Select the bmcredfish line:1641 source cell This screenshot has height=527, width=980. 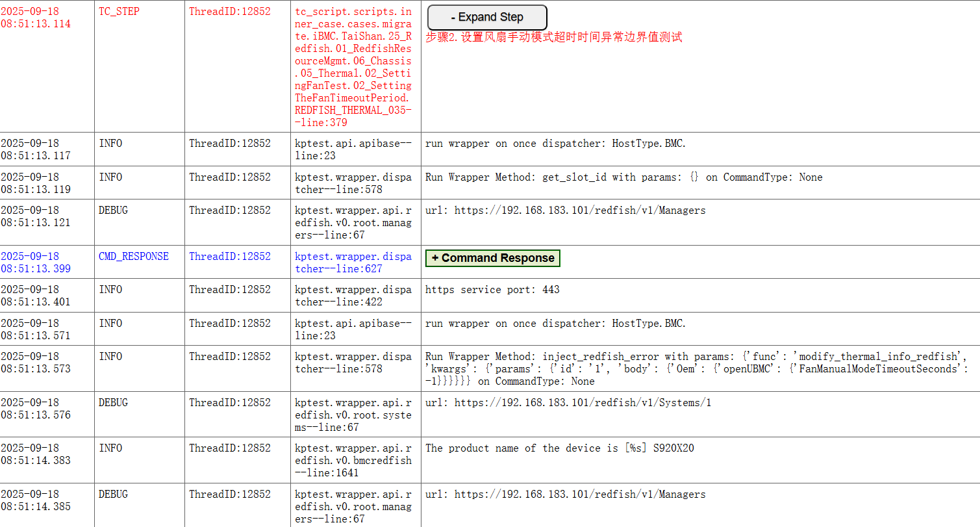click(x=353, y=460)
